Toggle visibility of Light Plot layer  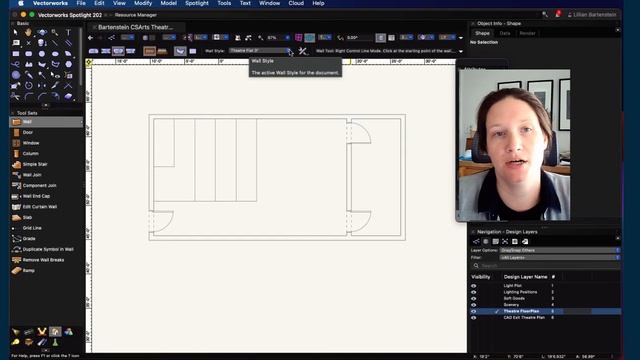[x=473, y=286]
